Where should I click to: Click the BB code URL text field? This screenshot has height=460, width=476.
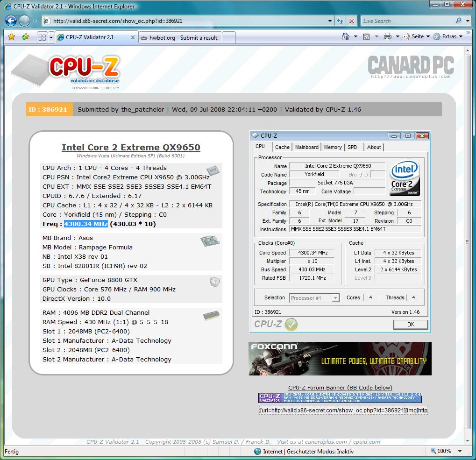(x=343, y=410)
